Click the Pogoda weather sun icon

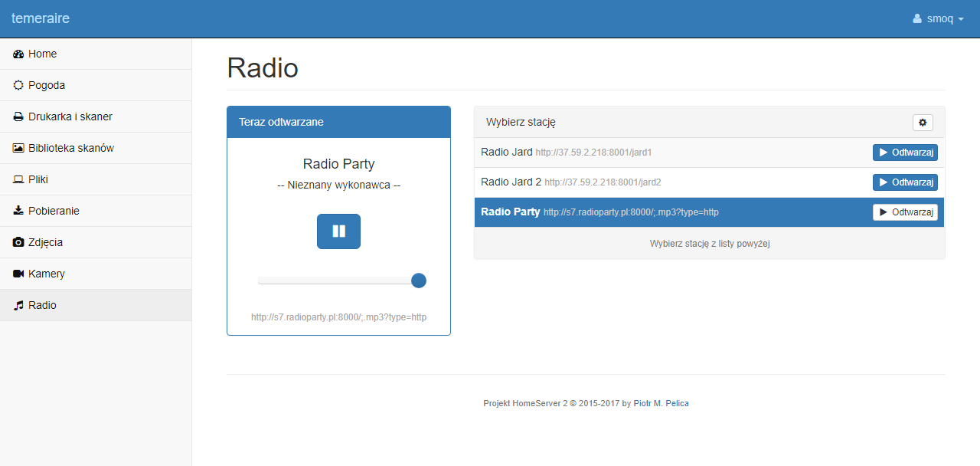[18, 86]
